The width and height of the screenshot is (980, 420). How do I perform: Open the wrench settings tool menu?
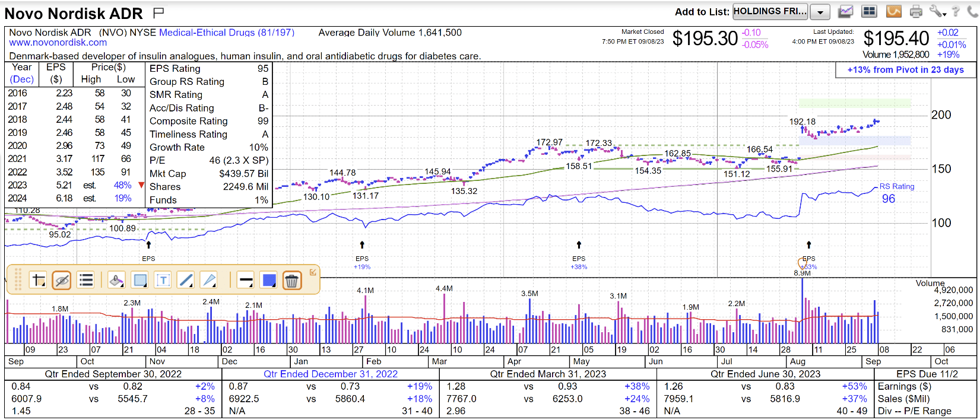[937, 11]
